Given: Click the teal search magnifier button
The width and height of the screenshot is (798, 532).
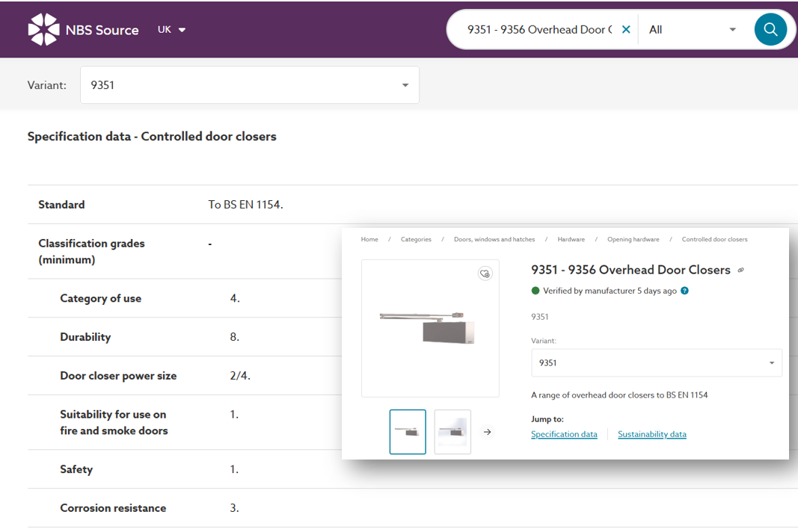Looking at the screenshot, I should (770, 29).
